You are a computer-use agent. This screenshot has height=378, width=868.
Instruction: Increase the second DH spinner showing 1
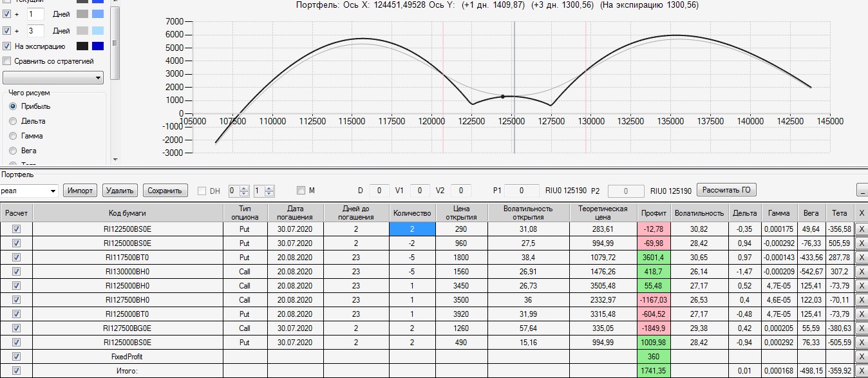269,187
